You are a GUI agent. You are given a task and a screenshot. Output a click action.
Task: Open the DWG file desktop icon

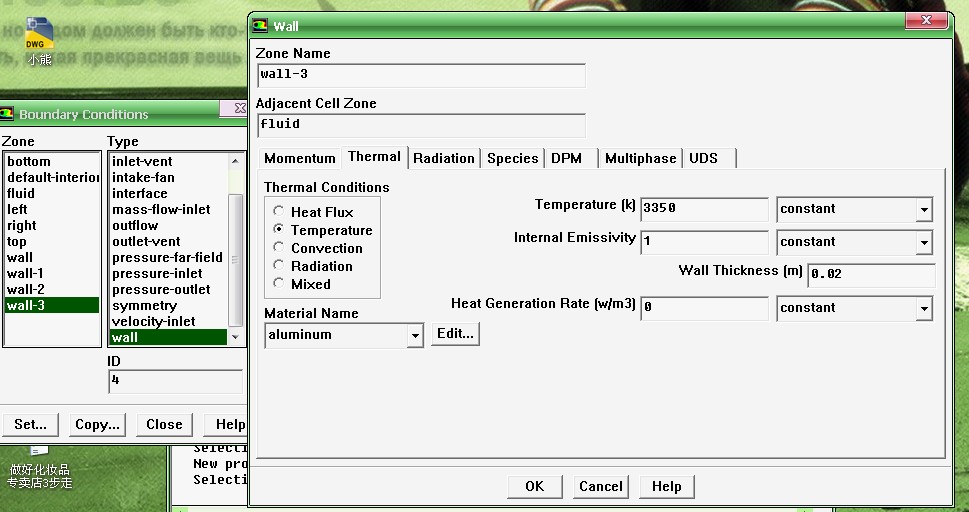38,35
